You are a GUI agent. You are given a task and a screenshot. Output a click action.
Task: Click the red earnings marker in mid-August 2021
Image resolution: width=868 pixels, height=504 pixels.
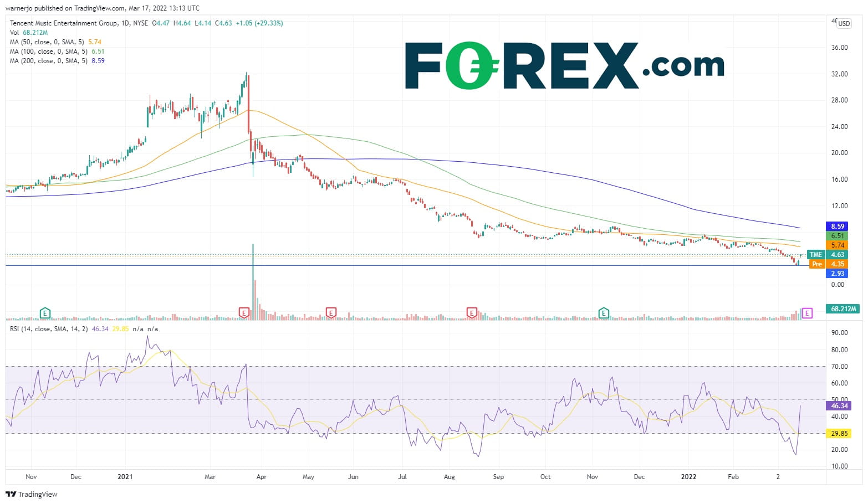click(472, 313)
